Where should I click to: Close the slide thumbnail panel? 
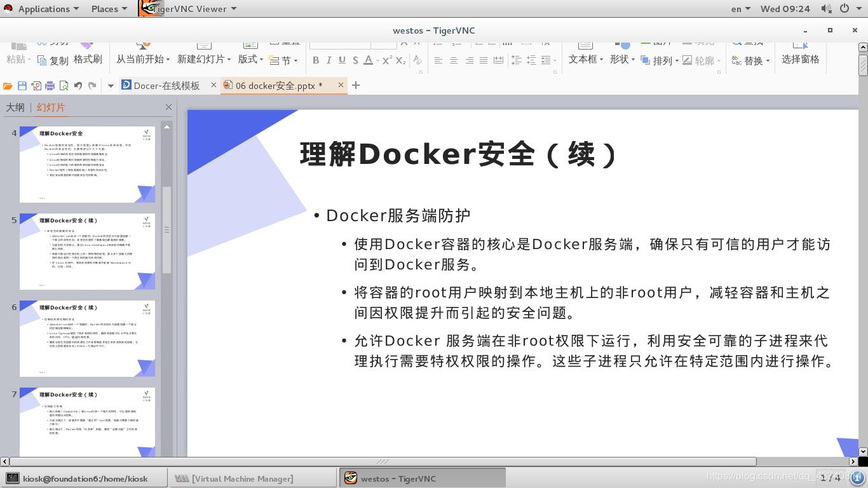point(168,107)
